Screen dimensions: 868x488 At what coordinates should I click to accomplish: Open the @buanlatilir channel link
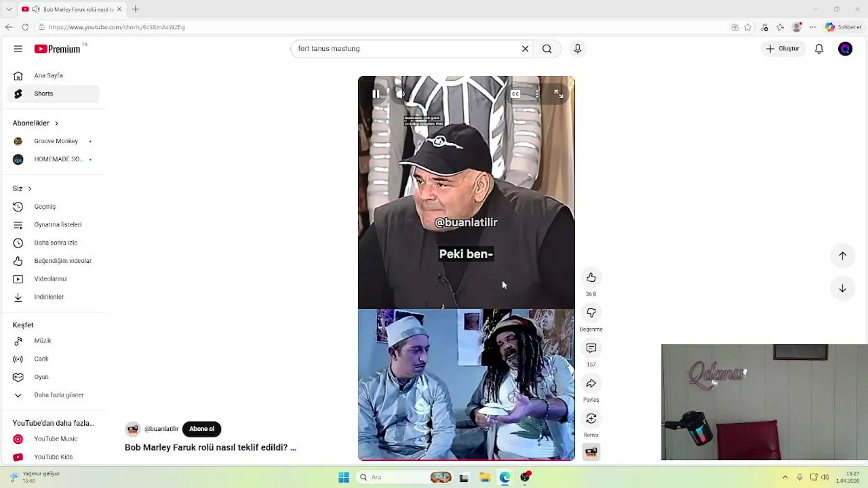point(161,429)
